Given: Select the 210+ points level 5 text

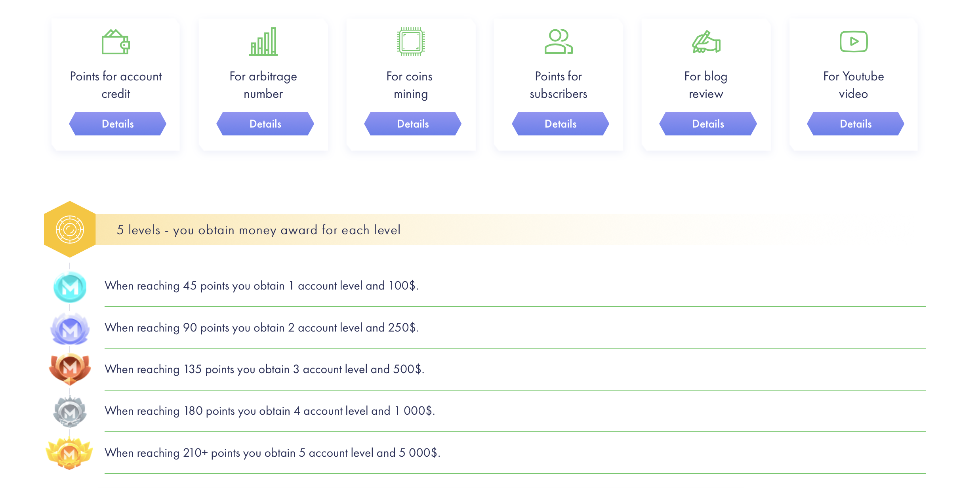Looking at the screenshot, I should coord(273,453).
